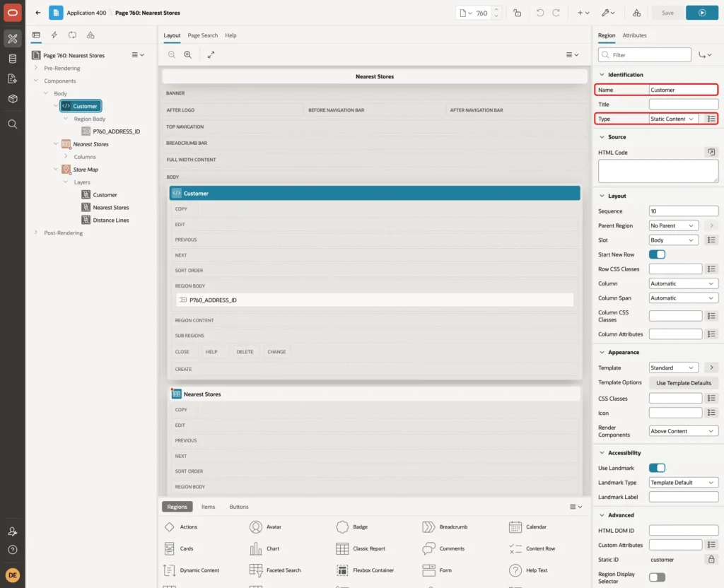The image size is (724, 588).
Task: Open the Gallery cube icon in sidebar
Action: [x=13, y=98]
